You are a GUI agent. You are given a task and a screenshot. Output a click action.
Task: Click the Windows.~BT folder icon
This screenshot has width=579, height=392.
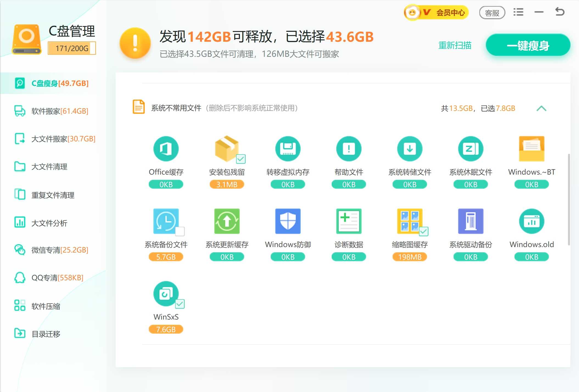(532, 149)
